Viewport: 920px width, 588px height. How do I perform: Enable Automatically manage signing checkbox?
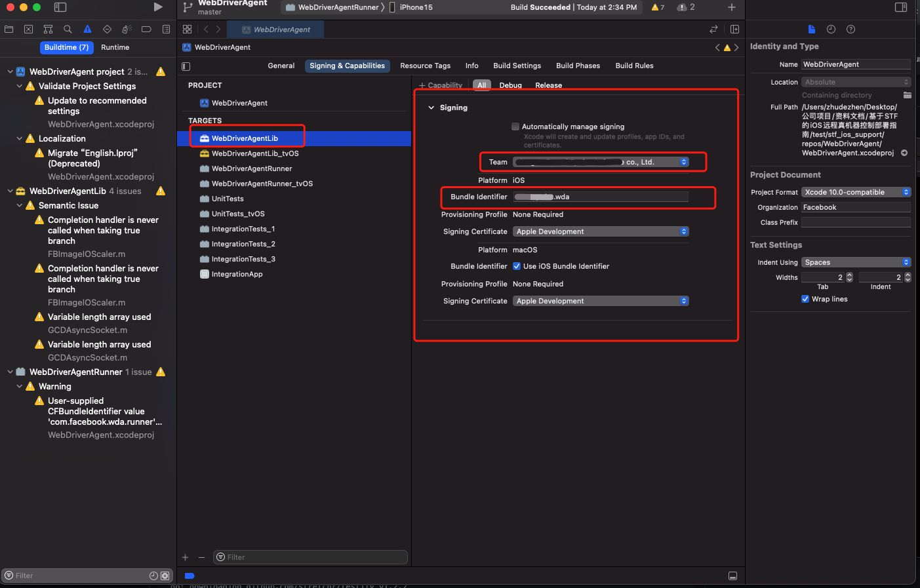pos(515,127)
